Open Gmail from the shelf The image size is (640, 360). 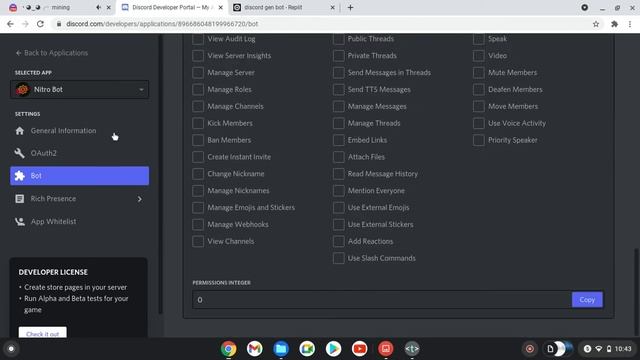click(255, 349)
